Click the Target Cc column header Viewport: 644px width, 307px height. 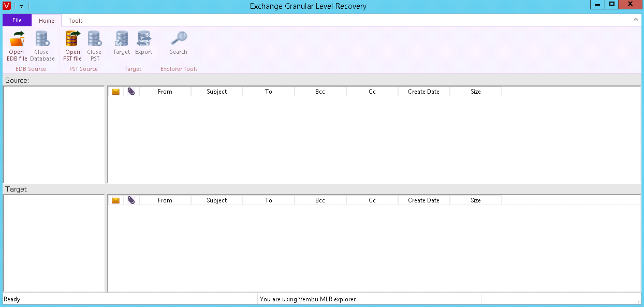click(x=372, y=200)
